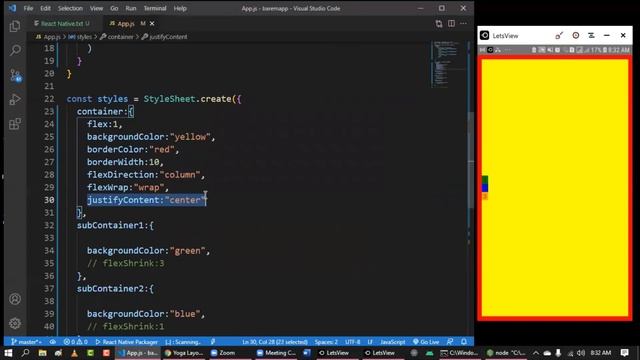
Task: Split the editor to the right
Action: [x=451, y=24]
